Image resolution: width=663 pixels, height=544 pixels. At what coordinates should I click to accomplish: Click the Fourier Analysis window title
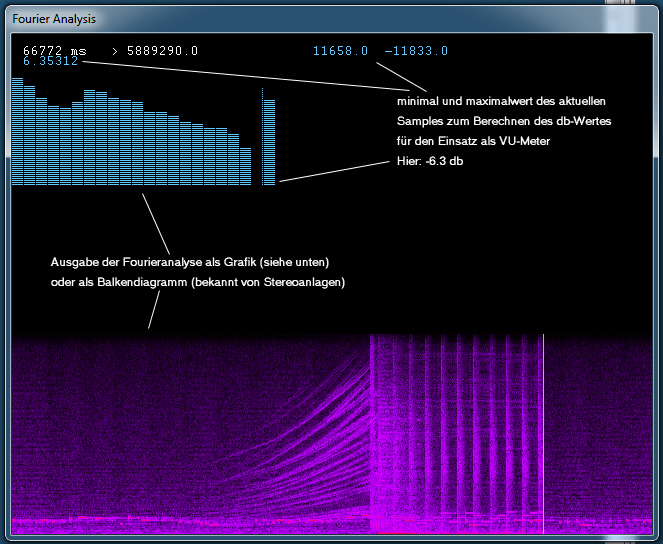(x=54, y=19)
